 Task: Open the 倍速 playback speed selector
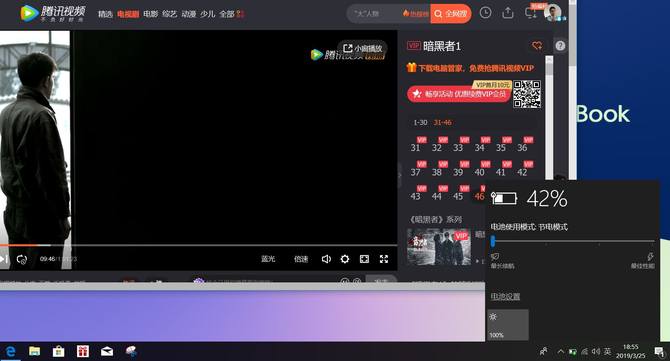[x=301, y=259]
